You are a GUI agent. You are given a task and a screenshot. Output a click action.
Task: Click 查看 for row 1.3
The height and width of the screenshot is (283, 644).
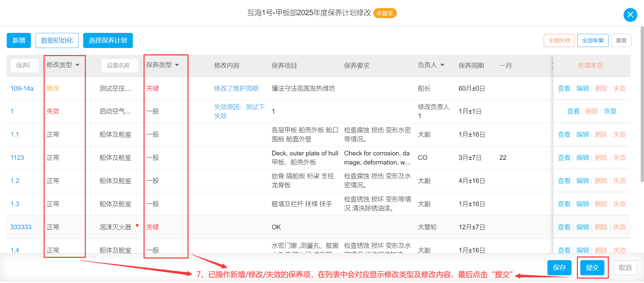564,204
